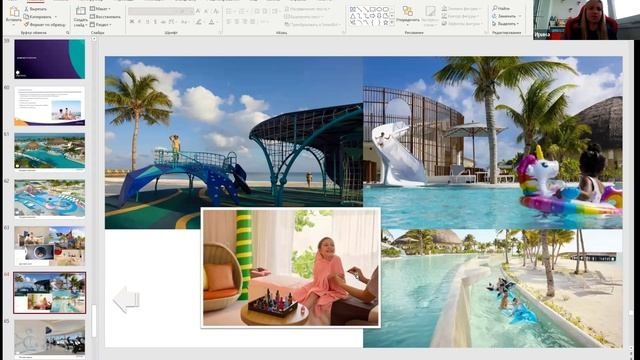Viewport: 640px width, 360px height.
Task: Align text left in paragraph
Action: click(229, 22)
